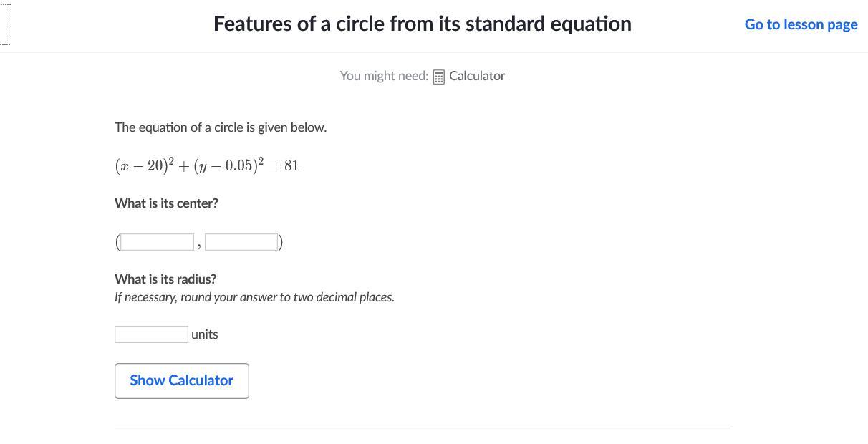Click the italic rounding instruction text
Screen dimensions: 868x444
pos(254,297)
